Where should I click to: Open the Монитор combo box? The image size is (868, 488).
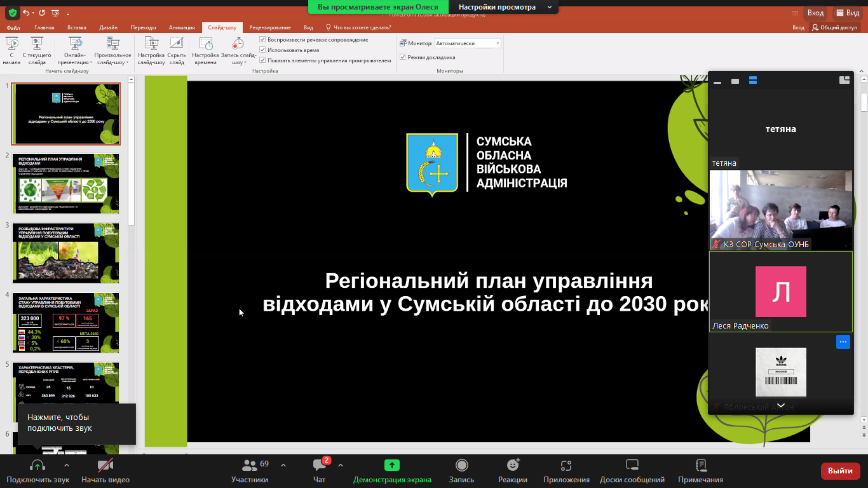(468, 43)
